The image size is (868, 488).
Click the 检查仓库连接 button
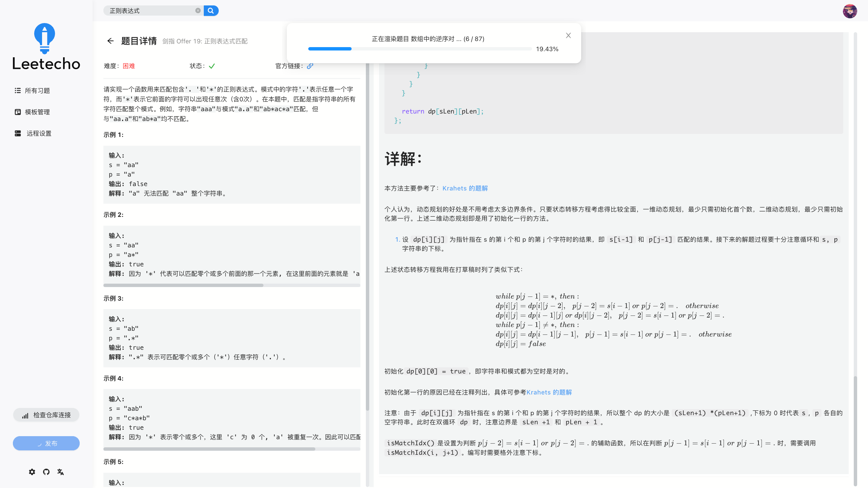[46, 415]
